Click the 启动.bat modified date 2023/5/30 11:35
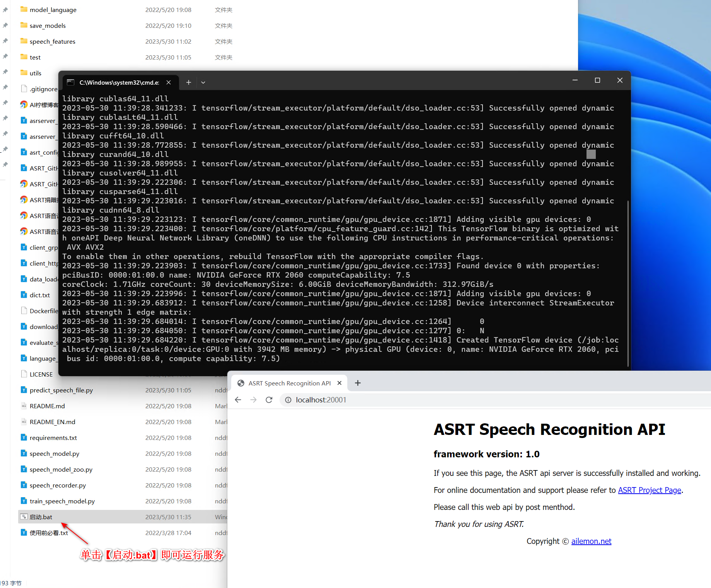Image resolution: width=711 pixels, height=588 pixels. [x=168, y=517]
